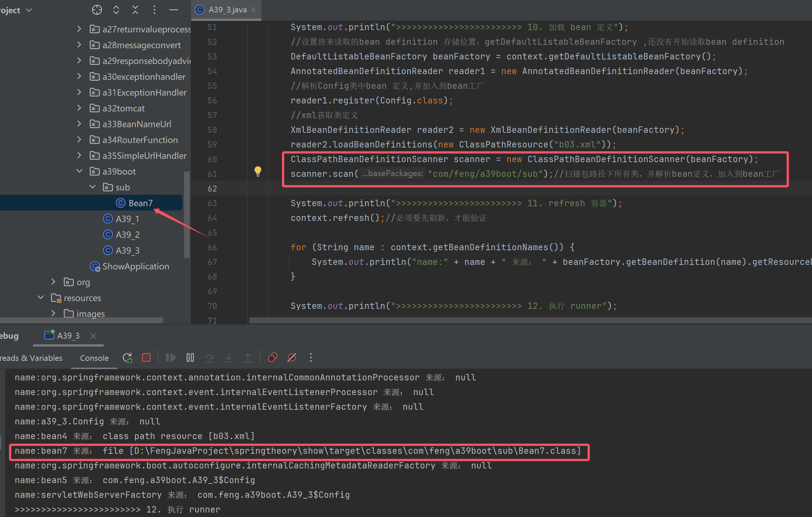This screenshot has width=812, height=517.
Task: Click Pause Program icon
Action: (x=190, y=357)
